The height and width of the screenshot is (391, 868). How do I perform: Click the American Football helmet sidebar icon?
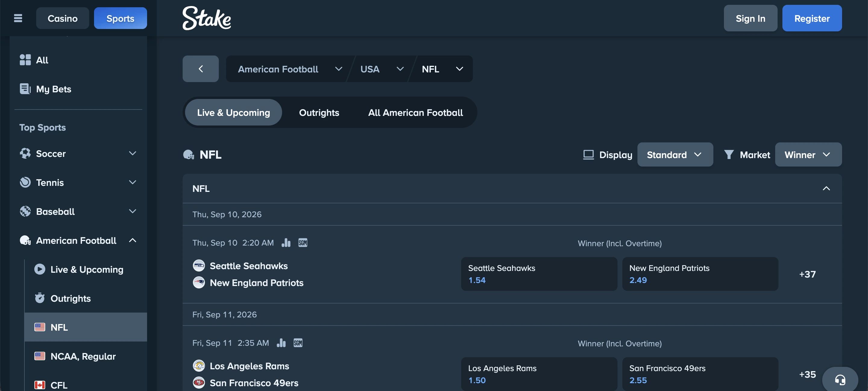coord(25,240)
